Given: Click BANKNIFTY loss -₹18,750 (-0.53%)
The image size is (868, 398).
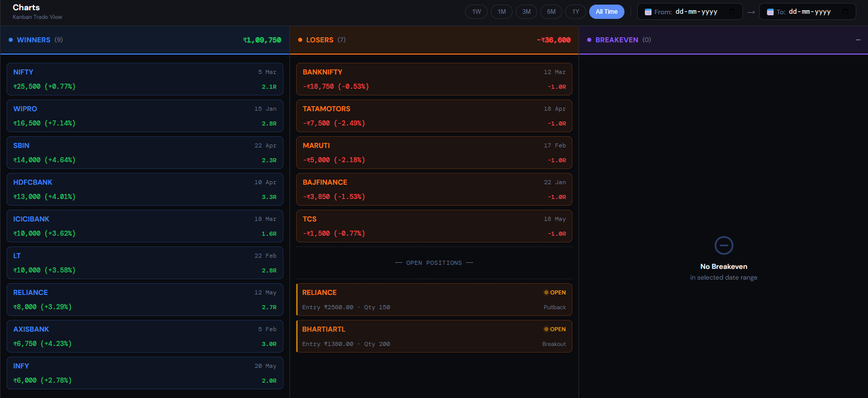Looking at the screenshot, I should pos(336,86).
